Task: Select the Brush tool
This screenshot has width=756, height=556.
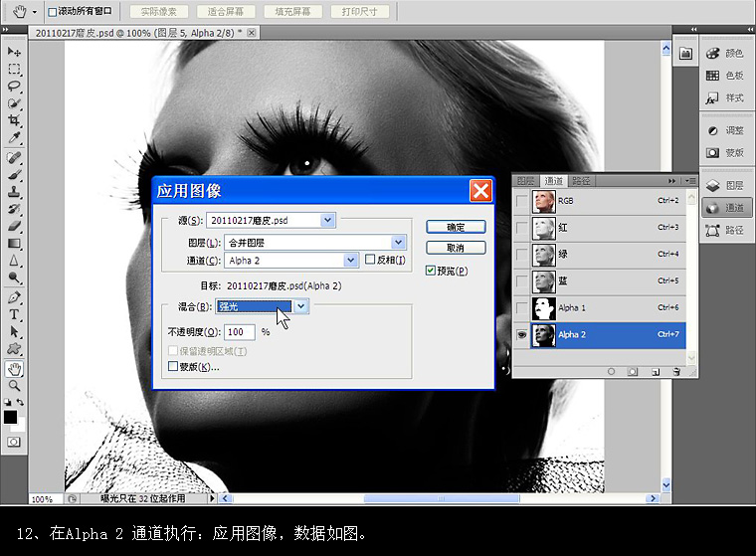Action: (x=14, y=175)
